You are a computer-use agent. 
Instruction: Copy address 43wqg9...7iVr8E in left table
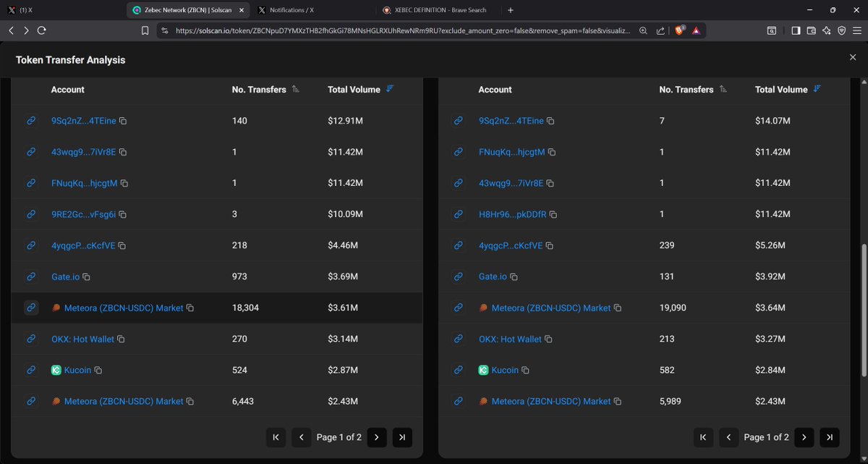tap(123, 152)
